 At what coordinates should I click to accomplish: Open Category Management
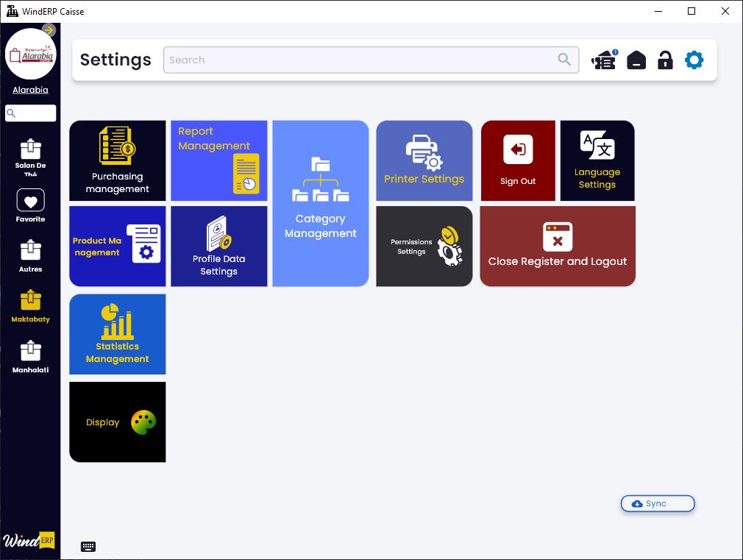[x=320, y=203]
